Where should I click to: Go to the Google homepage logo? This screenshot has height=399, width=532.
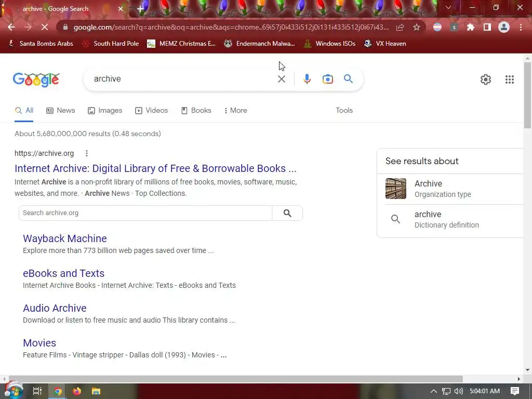click(36, 79)
